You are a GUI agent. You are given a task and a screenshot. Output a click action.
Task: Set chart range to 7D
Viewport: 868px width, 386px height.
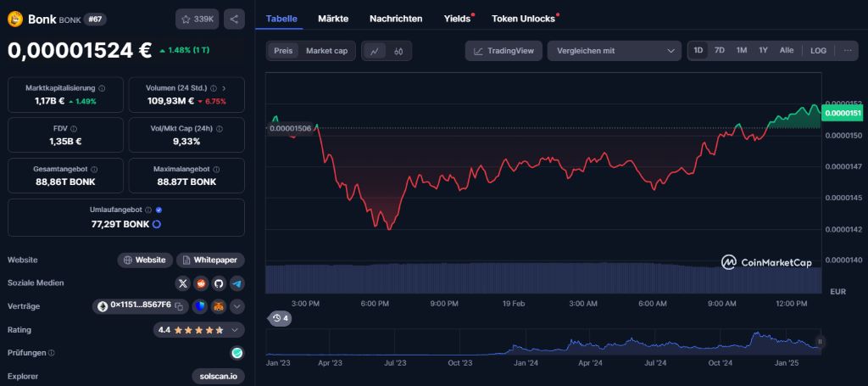pos(719,50)
